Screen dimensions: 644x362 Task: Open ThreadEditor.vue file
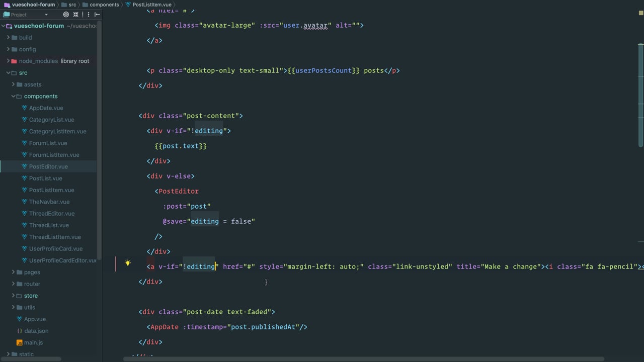pyautogui.click(x=52, y=214)
